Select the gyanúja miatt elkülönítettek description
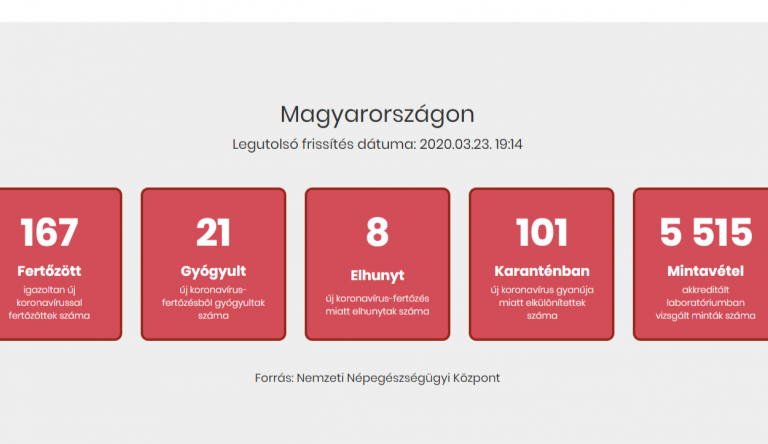 point(542,303)
